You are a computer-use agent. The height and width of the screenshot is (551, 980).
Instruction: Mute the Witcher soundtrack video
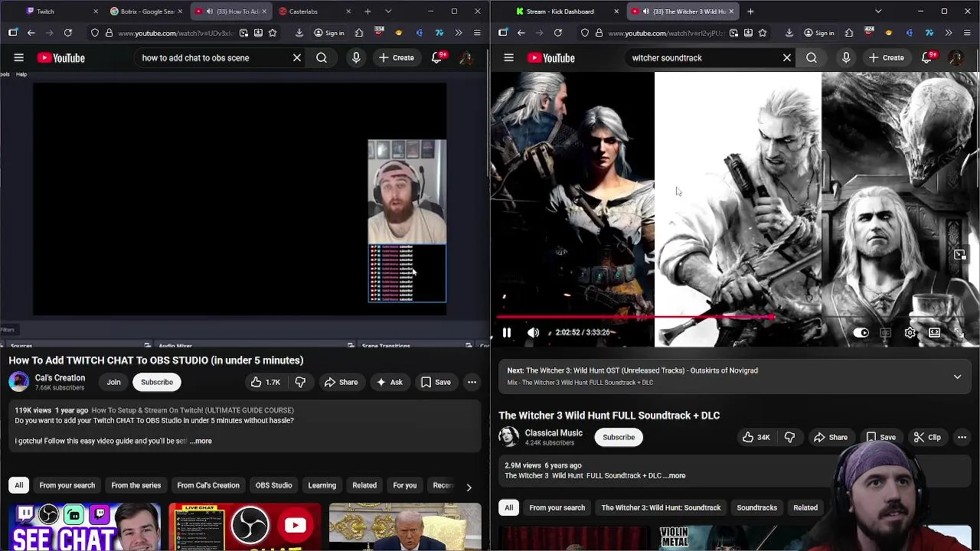(x=533, y=333)
